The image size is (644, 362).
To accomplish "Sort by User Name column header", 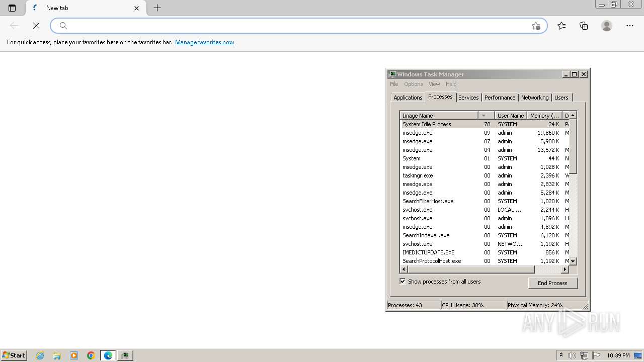I will [511, 116].
